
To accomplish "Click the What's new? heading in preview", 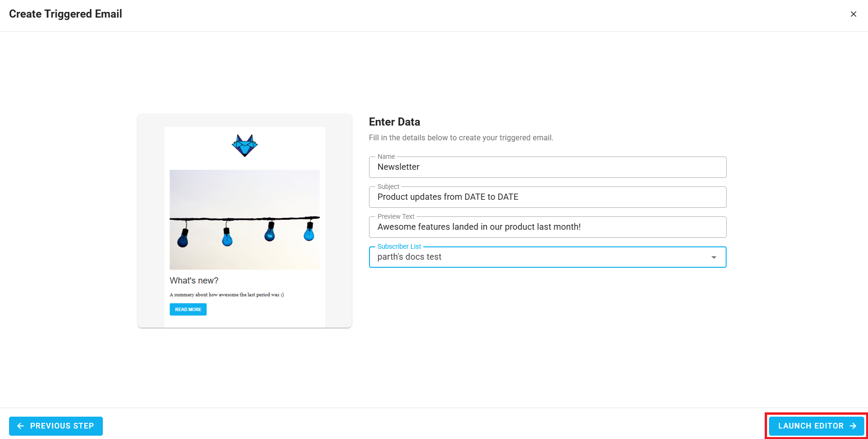I will [194, 280].
